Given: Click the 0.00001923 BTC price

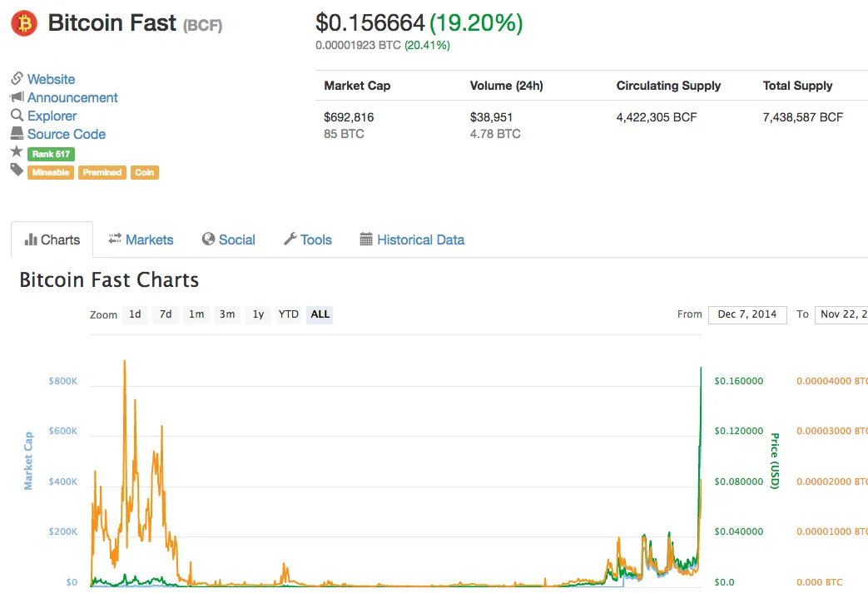Looking at the screenshot, I should tap(358, 46).
